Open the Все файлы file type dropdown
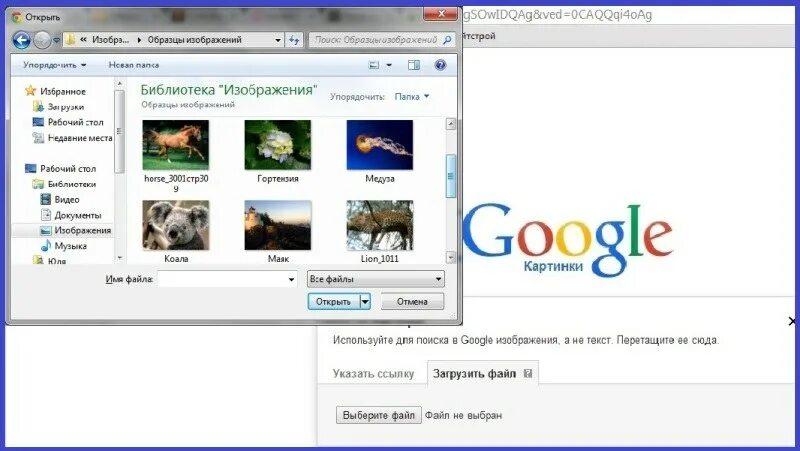 (376, 279)
